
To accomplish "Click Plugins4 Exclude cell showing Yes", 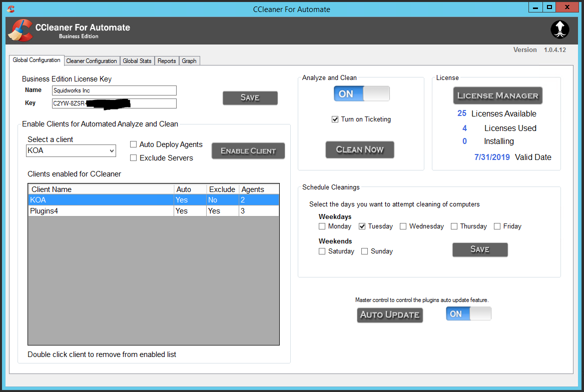I will pos(223,210).
